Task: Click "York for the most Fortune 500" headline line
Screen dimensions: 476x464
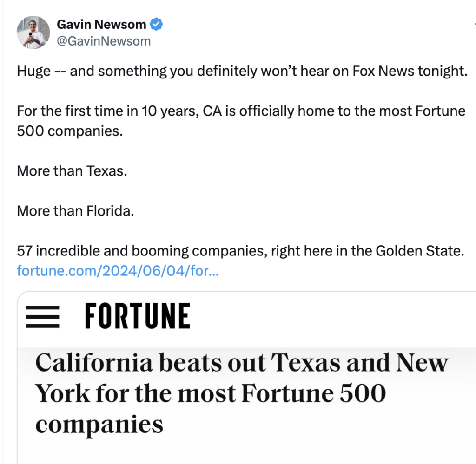Action: (x=211, y=393)
